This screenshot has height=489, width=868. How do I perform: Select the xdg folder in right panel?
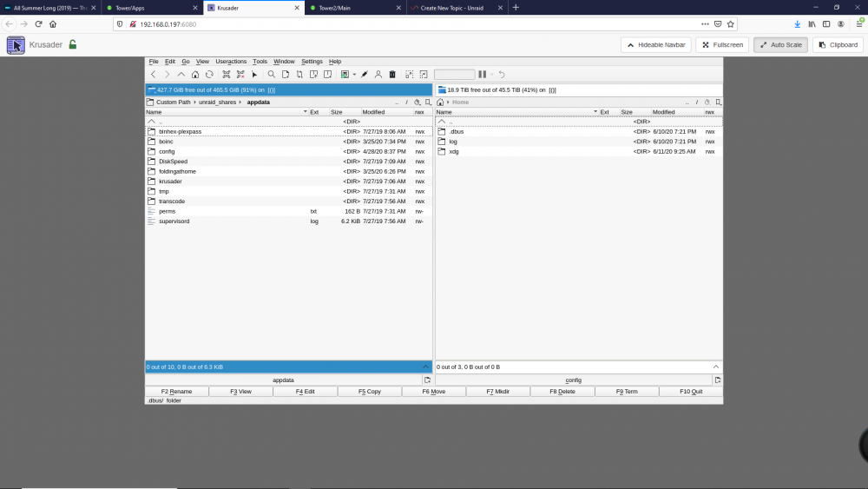click(579, 151)
